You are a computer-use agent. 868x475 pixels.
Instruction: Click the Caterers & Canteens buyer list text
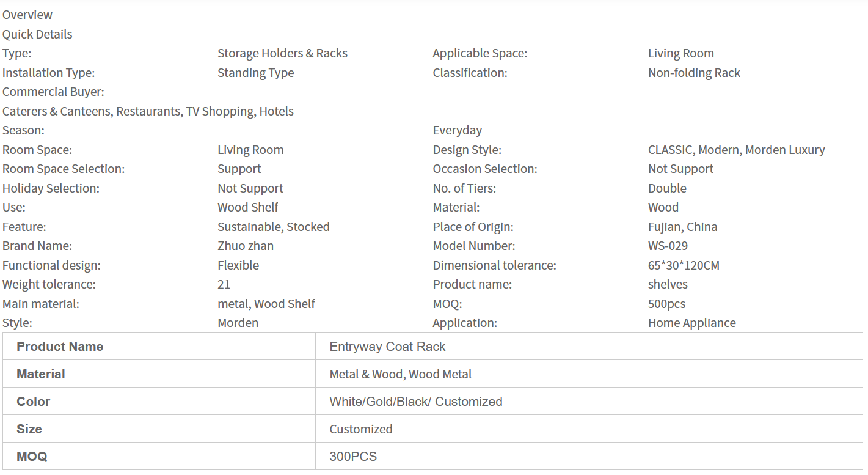pyautogui.click(x=148, y=111)
